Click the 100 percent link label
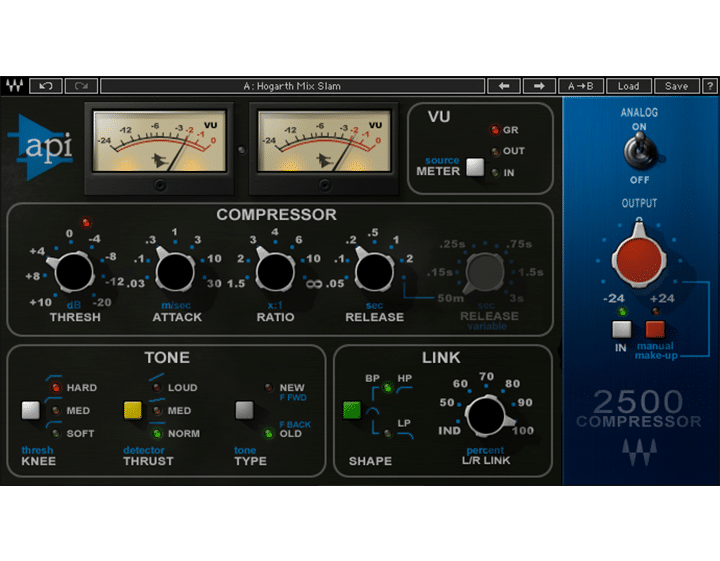The image size is (720, 561). (x=523, y=431)
